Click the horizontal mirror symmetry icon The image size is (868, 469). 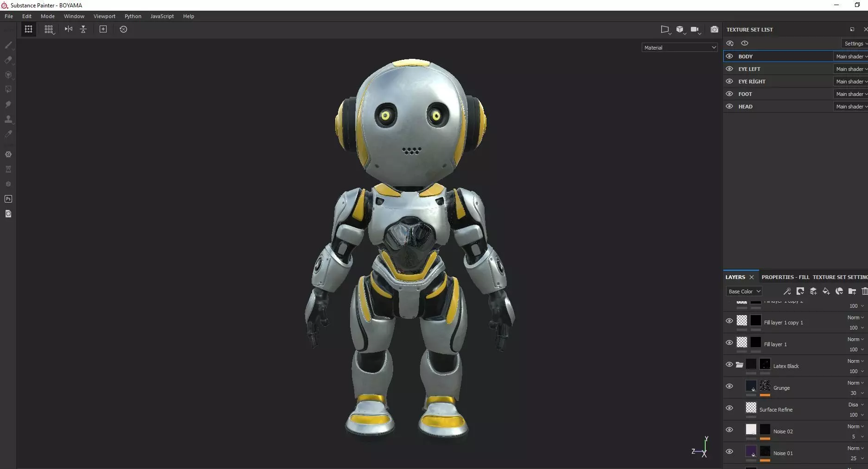pyautogui.click(x=69, y=29)
